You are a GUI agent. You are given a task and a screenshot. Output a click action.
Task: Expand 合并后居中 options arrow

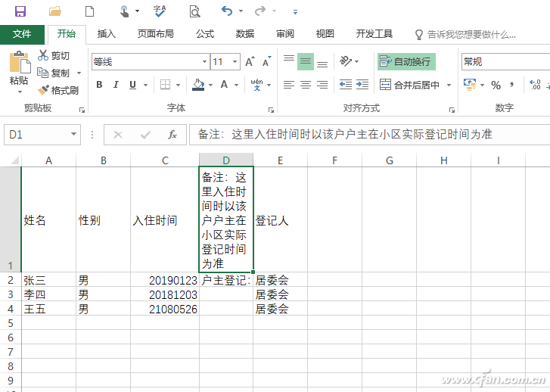point(449,85)
